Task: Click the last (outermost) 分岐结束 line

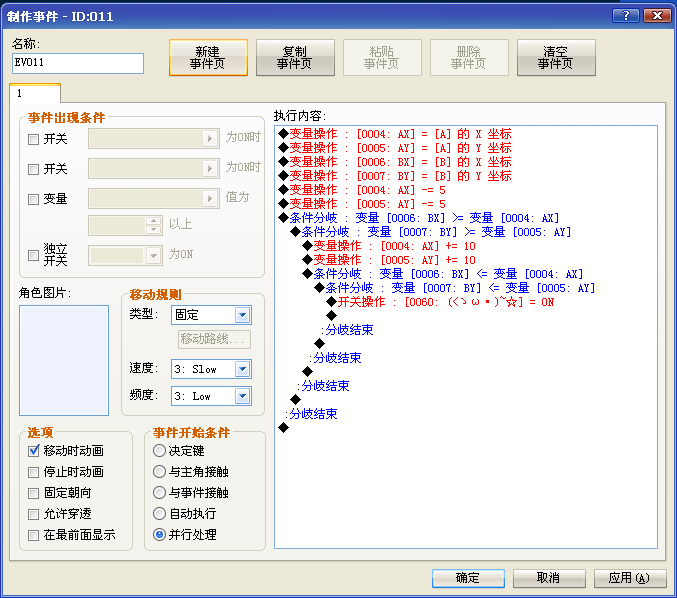Action: click(x=311, y=414)
